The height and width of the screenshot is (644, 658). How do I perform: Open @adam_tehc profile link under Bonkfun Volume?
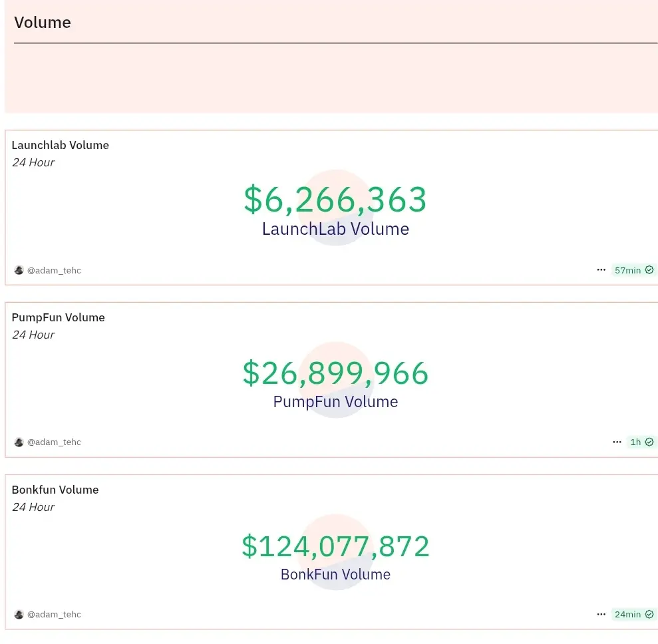(x=54, y=615)
